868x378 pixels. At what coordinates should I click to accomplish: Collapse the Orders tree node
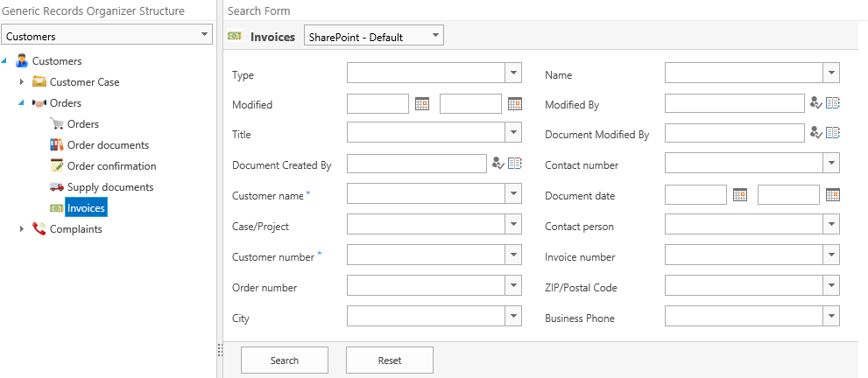click(x=22, y=103)
